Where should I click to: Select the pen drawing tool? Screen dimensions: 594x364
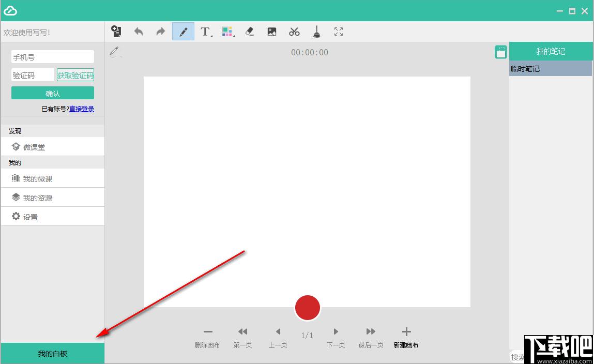[x=184, y=32]
